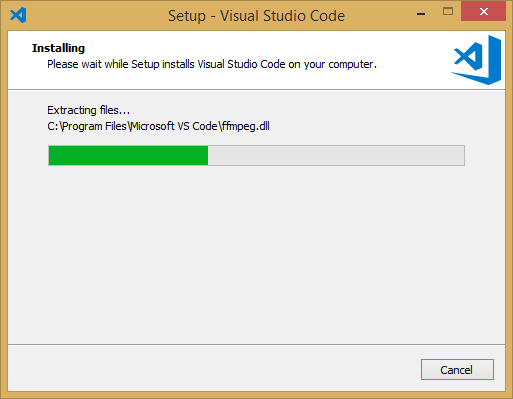Image resolution: width=513 pixels, height=399 pixels.
Task: Click 'Visual Studio Code' in the window title
Action: [283, 16]
